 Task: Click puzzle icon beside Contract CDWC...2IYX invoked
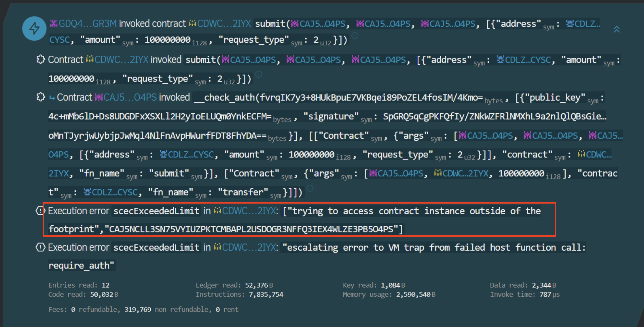click(x=41, y=59)
